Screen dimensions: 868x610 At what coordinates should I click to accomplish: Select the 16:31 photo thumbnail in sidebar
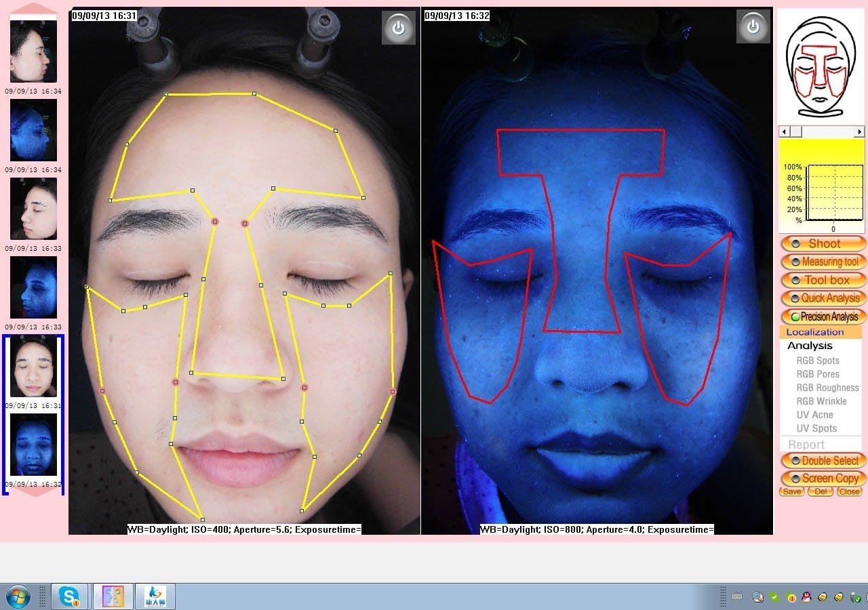[x=33, y=366]
